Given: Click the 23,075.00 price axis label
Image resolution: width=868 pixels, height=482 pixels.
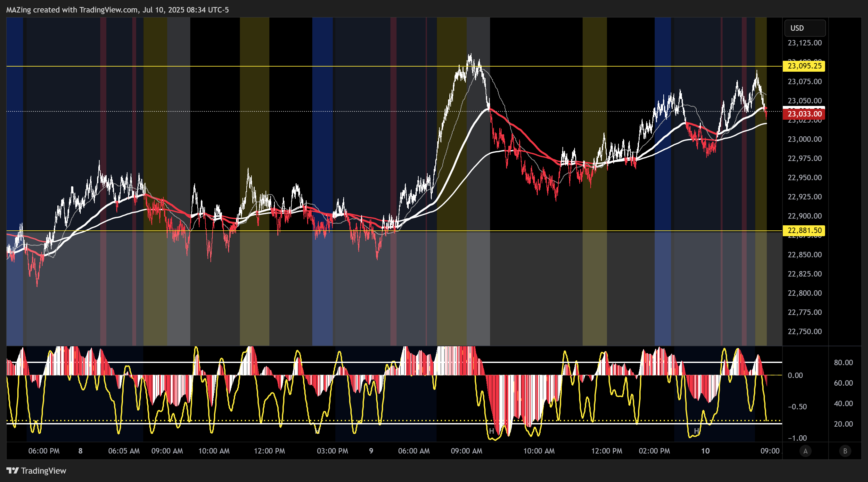Looking at the screenshot, I should [805, 82].
